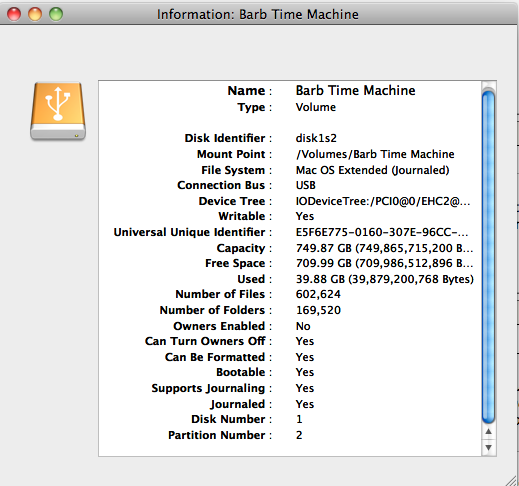Select the 'Yes' value beside Bootable
The image size is (519, 486).
305,372
